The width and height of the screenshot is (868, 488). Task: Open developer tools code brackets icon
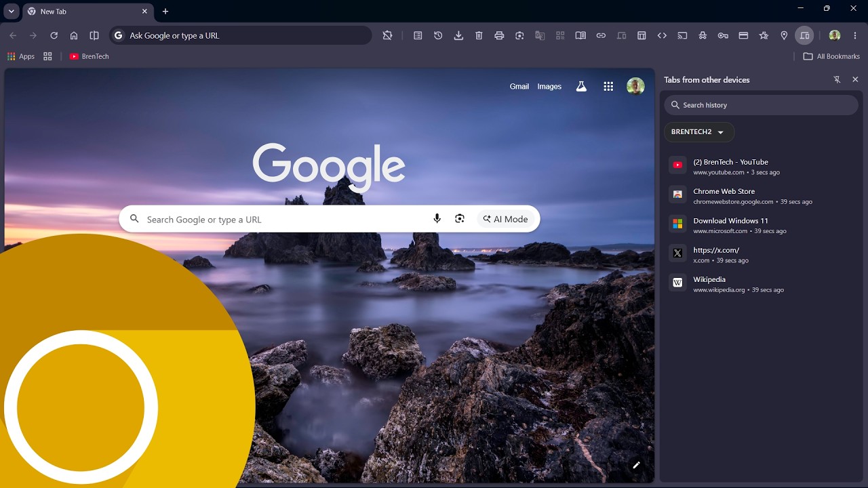(x=662, y=35)
